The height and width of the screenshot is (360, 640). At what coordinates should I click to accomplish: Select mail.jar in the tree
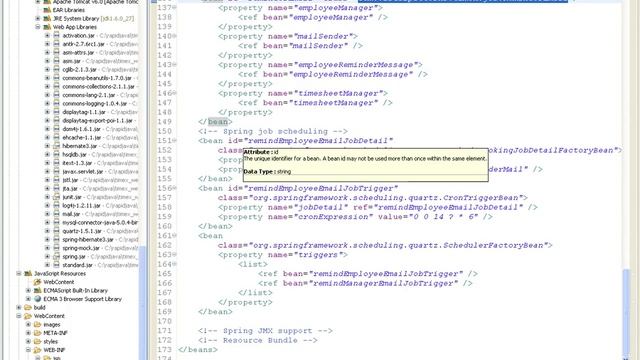71,214
